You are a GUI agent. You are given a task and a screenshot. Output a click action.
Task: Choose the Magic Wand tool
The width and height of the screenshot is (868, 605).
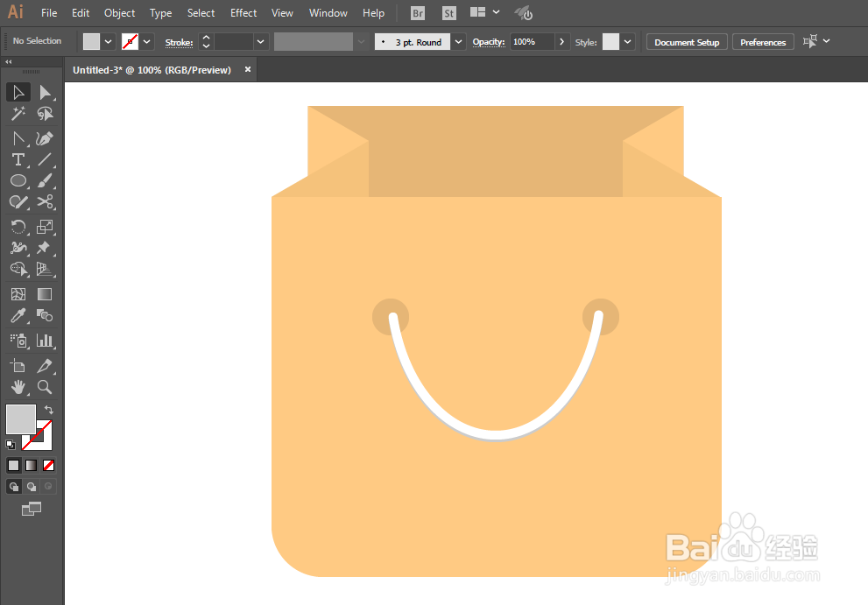tap(18, 114)
